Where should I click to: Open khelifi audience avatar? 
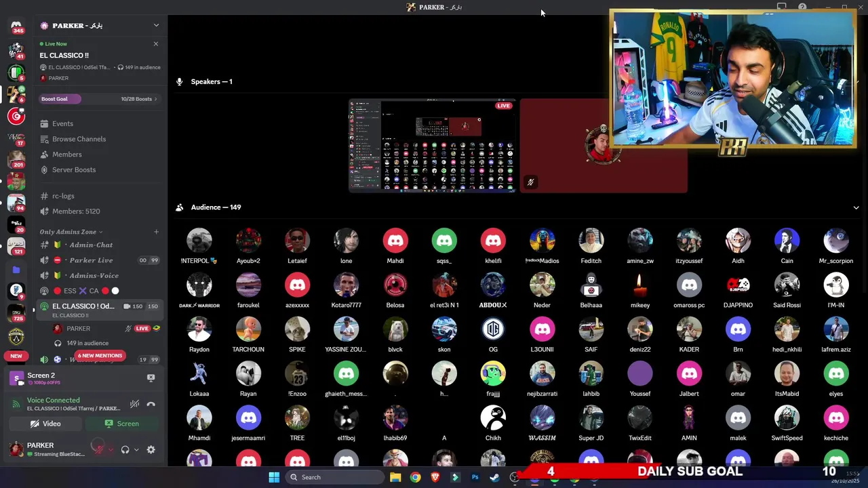coord(493,241)
